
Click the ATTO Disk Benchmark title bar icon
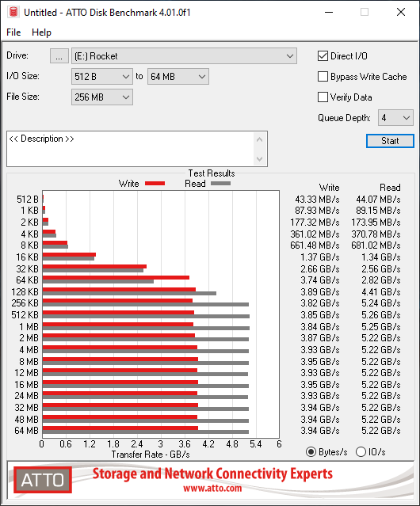pos(13,12)
